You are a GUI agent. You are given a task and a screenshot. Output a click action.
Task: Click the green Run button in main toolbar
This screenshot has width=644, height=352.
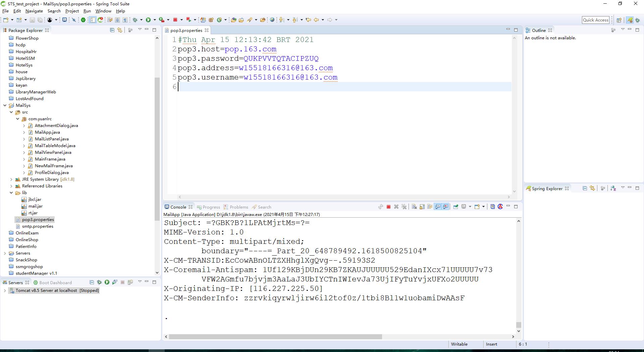coord(148,20)
